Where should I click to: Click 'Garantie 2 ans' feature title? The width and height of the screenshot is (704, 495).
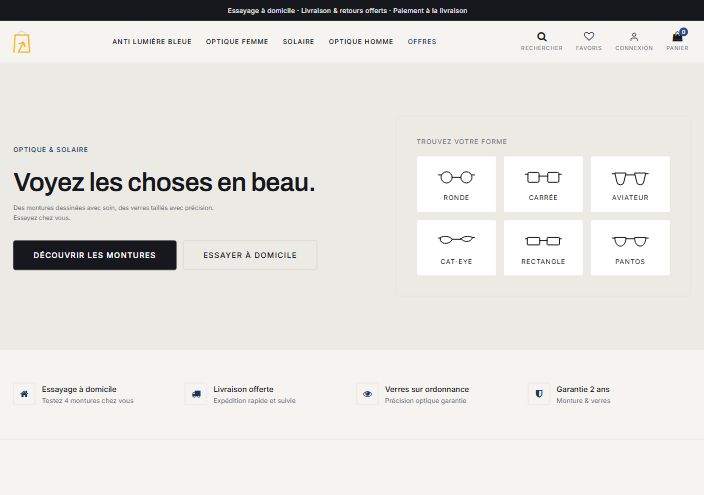(583, 389)
